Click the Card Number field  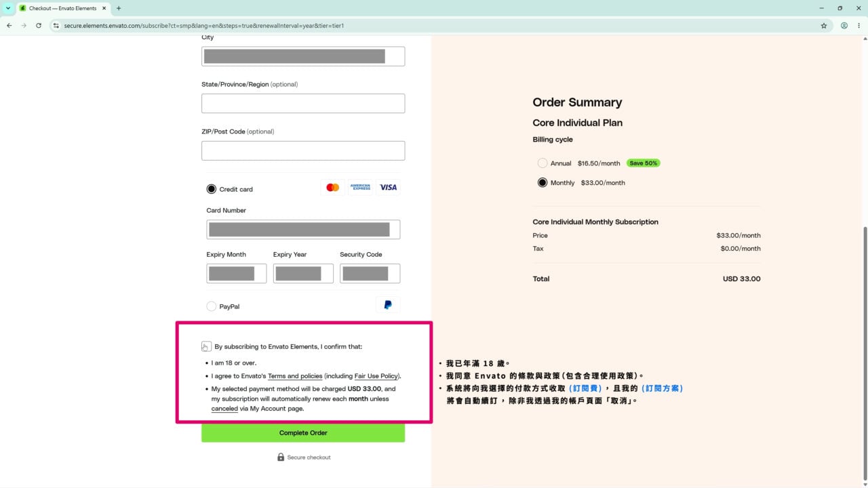pyautogui.click(x=303, y=230)
